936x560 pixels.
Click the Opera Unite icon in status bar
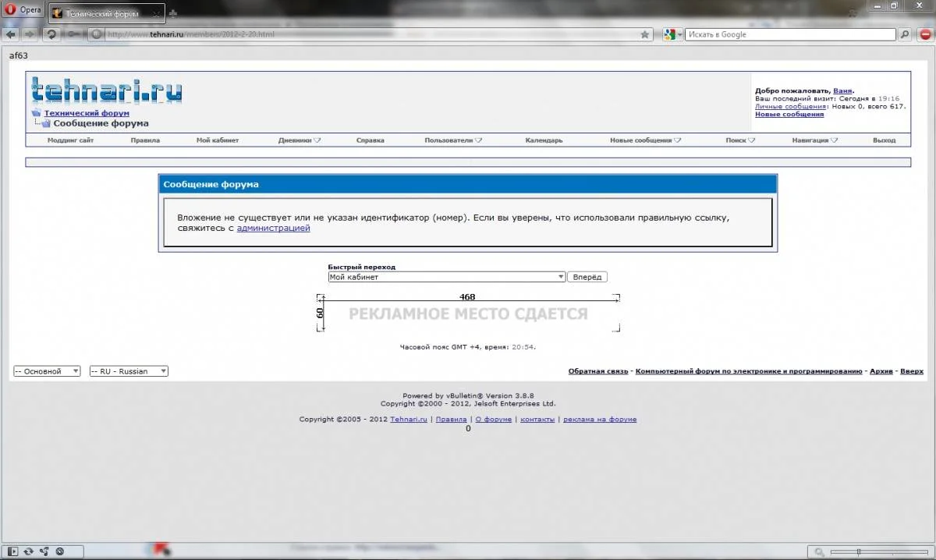pos(44,551)
